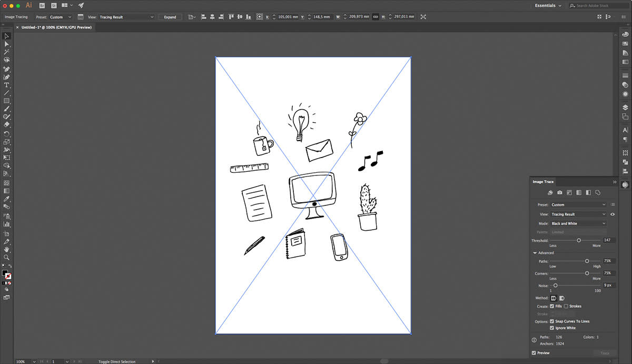Select the Abutting method button
This screenshot has height=364, width=632.
point(554,298)
